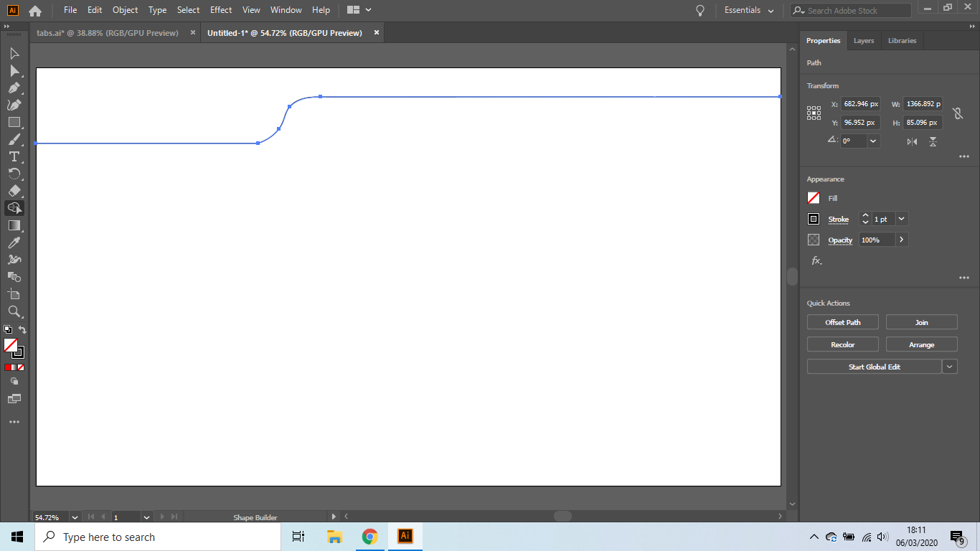Activate the Paintbrush tool
The image size is (980, 551).
pos(14,139)
